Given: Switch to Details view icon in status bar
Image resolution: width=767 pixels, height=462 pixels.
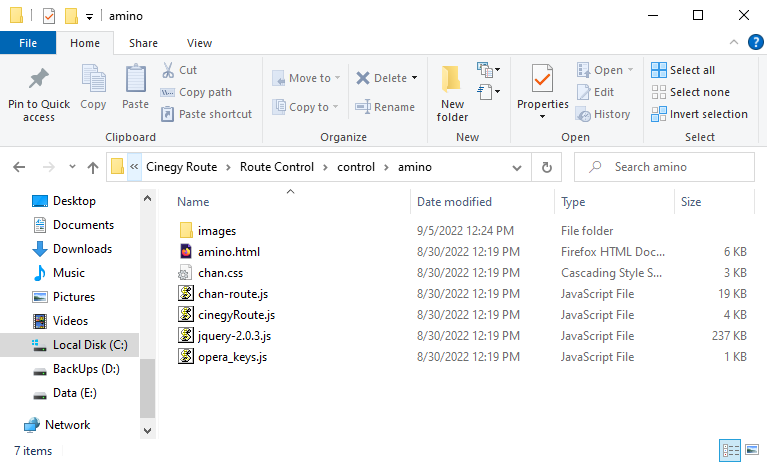Looking at the screenshot, I should tap(730, 450).
